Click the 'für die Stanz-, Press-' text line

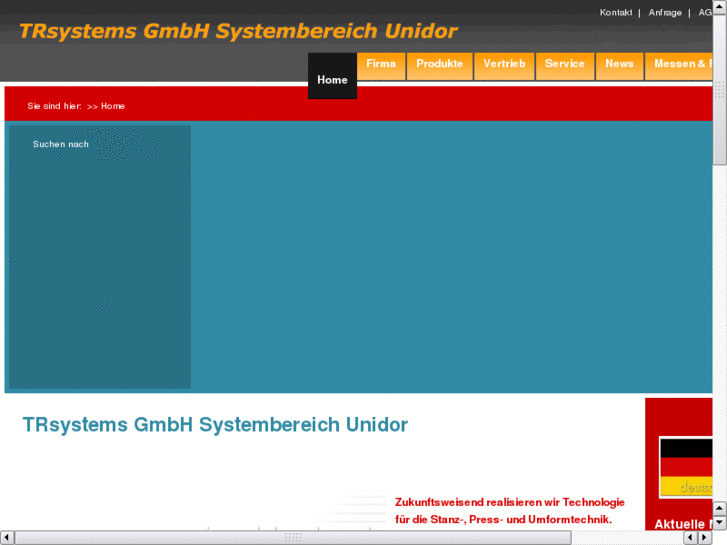pos(504,519)
